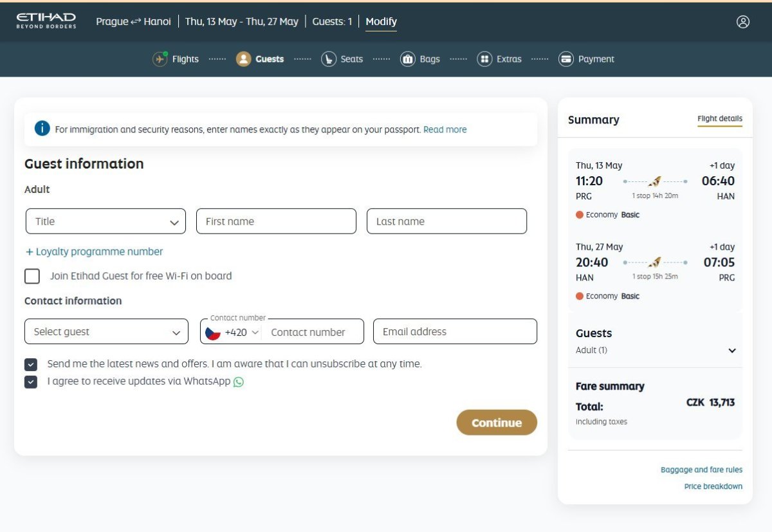Click the Flights airplane step icon
This screenshot has width=772, height=532.
click(x=160, y=59)
